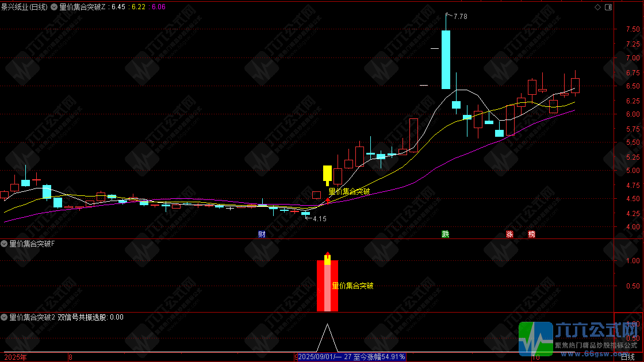644x362 pixels.
Task: Click the 2025年 timeline label
Action: pos(15,357)
